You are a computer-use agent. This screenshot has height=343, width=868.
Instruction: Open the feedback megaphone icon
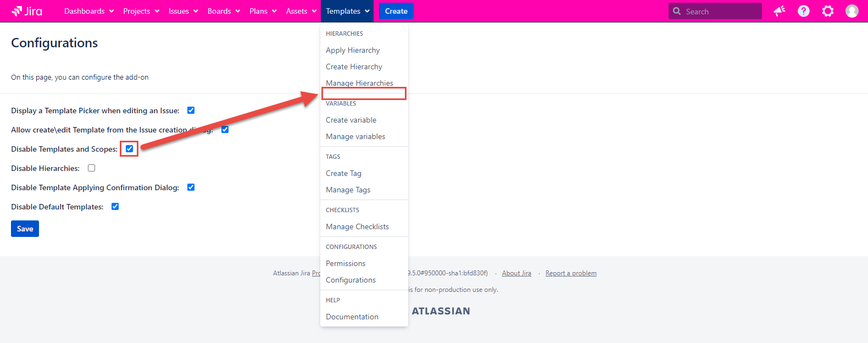[779, 11]
